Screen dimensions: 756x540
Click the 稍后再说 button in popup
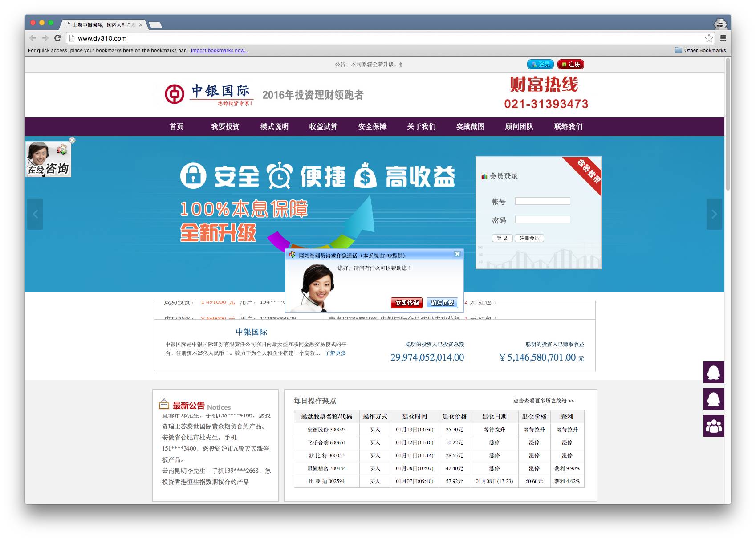click(442, 303)
